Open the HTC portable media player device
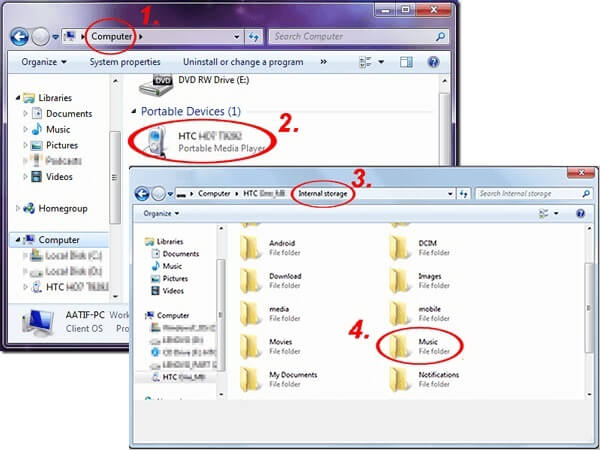Viewport: 600px width, 450px height. click(200, 140)
